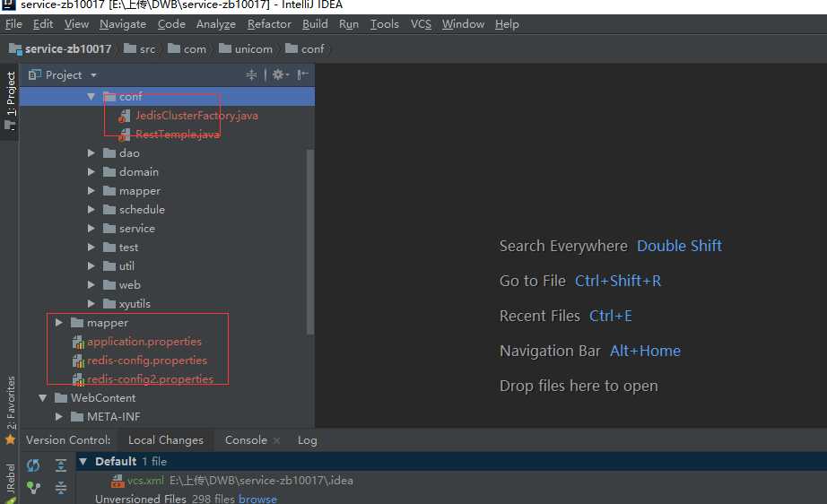Open the Tools menu

tap(385, 24)
